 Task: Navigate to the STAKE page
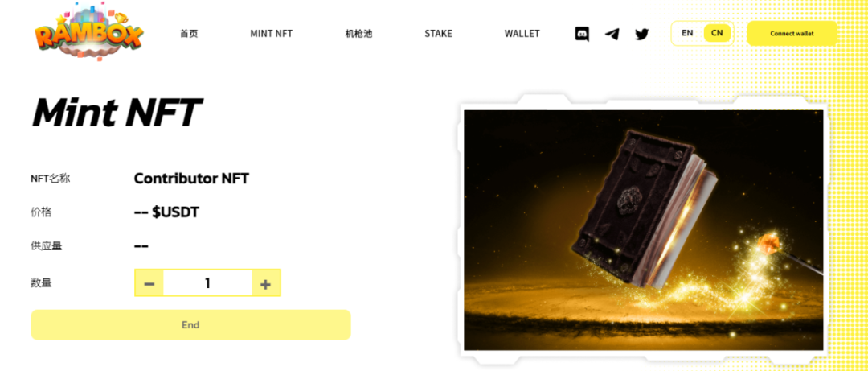439,34
